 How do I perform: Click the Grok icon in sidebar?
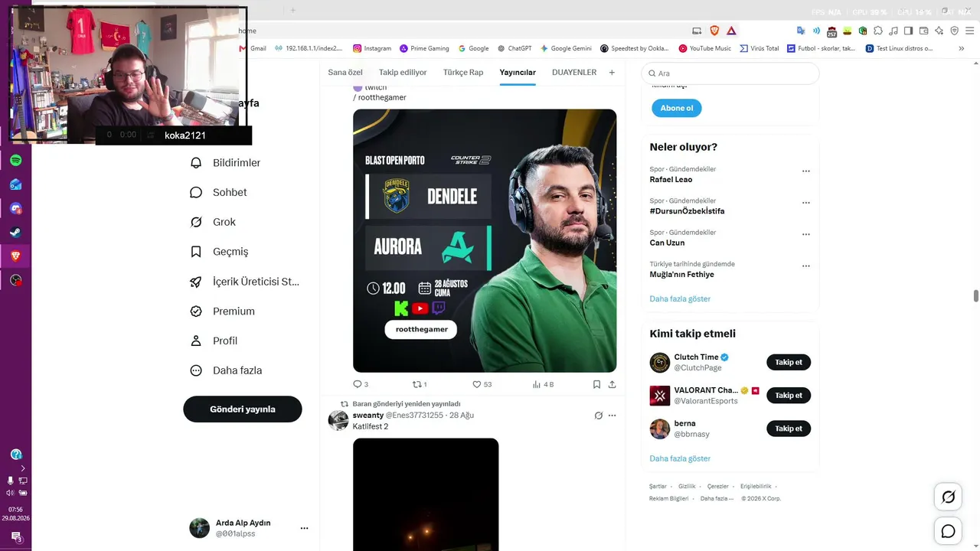pos(196,222)
